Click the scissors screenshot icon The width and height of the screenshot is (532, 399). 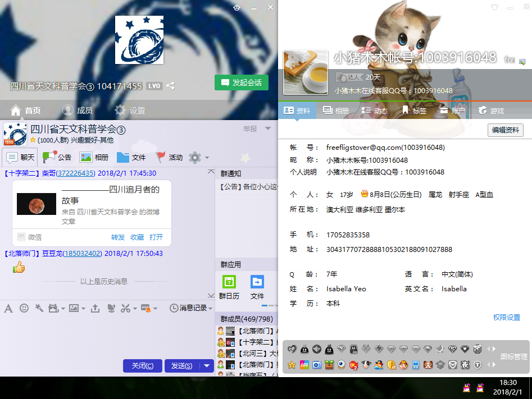point(125,308)
